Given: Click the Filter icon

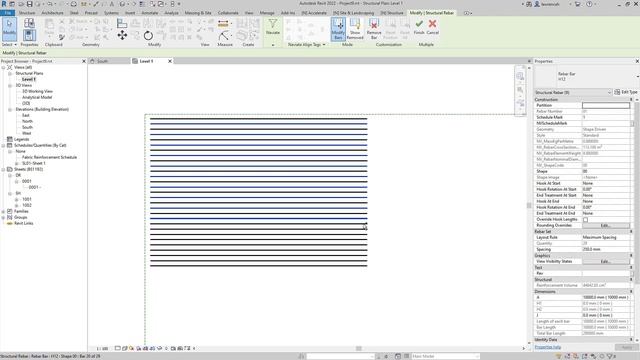Looking at the screenshot, I should pyautogui.click(x=273, y=24).
